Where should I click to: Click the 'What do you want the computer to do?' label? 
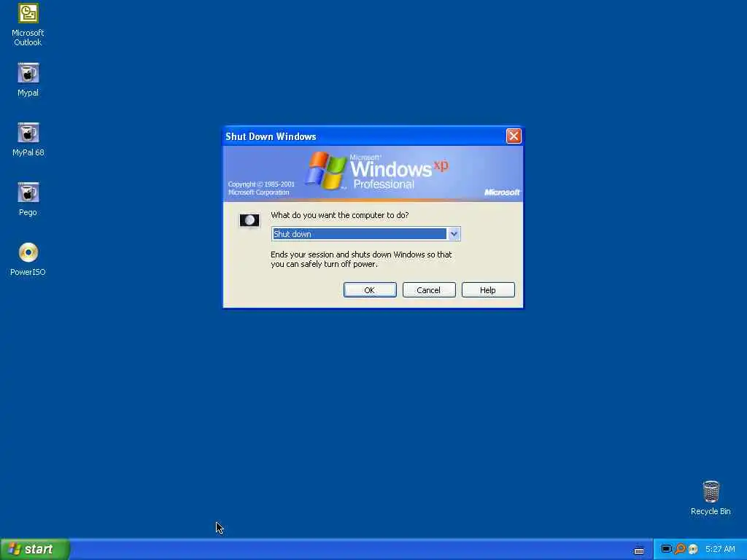coord(340,215)
